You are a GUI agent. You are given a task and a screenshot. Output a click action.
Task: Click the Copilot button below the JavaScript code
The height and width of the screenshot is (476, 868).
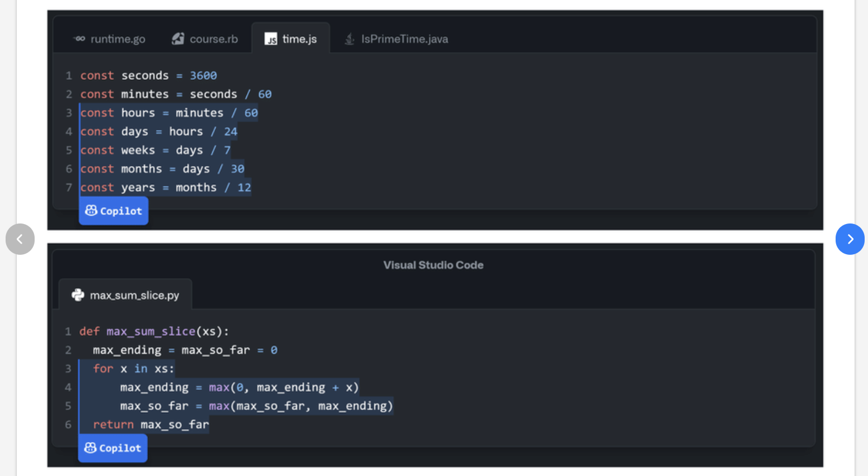pos(113,211)
